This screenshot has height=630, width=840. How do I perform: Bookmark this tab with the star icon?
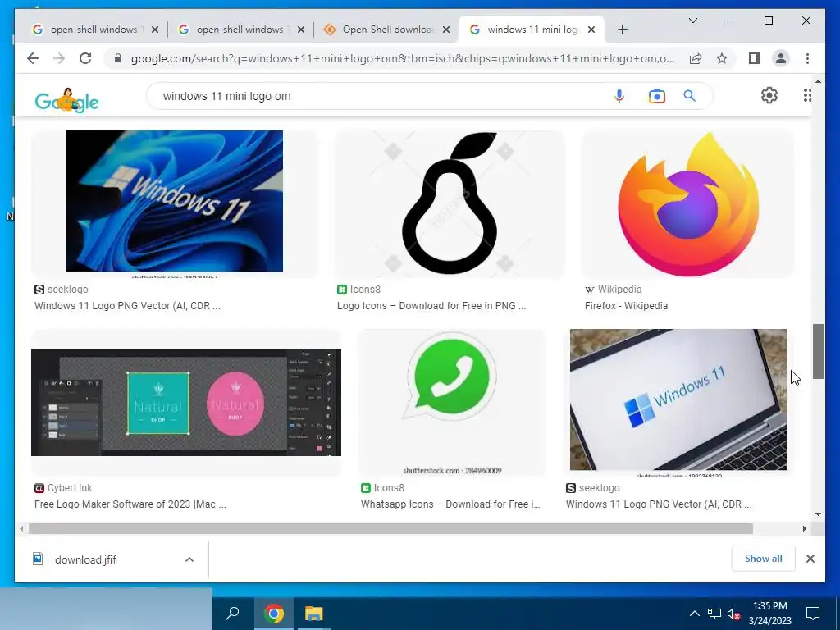[722, 58]
